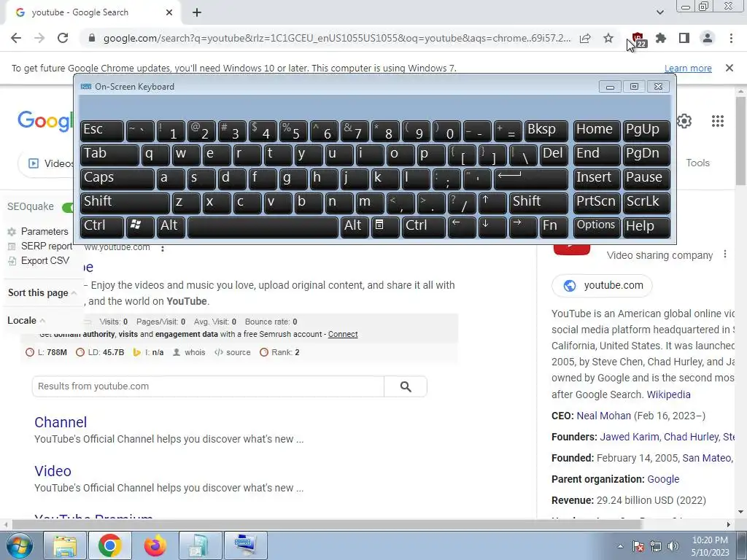Open Windows Start menu orb
This screenshot has width=747, height=560.
(x=19, y=545)
